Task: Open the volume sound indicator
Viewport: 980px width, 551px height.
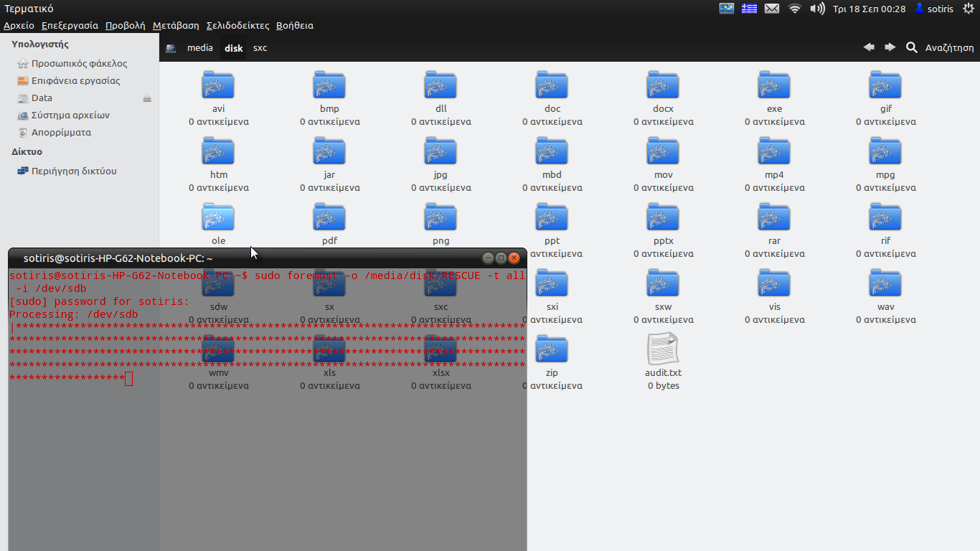Action: [817, 9]
